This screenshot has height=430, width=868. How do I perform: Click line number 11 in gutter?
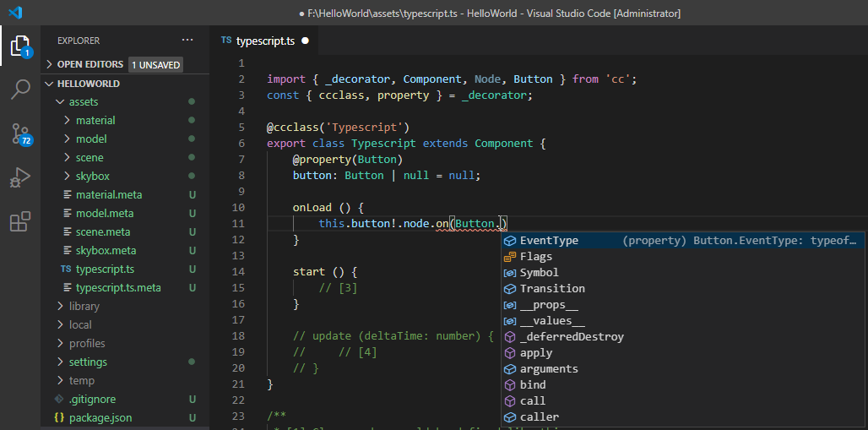pyautogui.click(x=238, y=224)
